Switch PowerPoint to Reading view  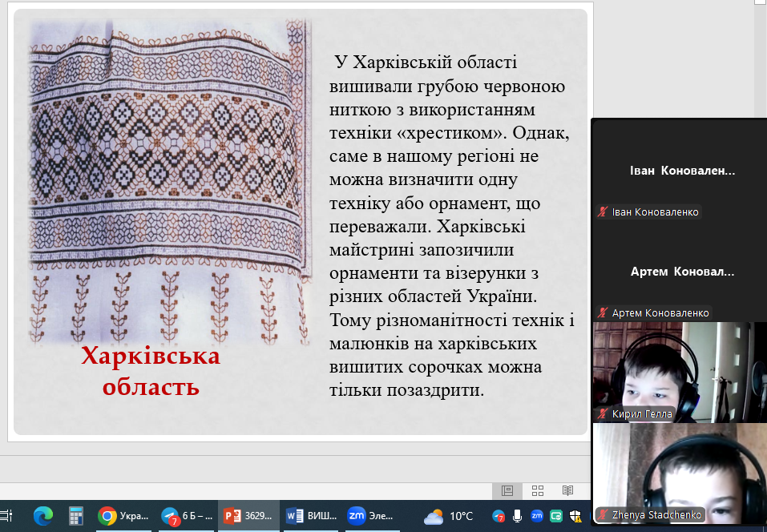click(x=567, y=490)
